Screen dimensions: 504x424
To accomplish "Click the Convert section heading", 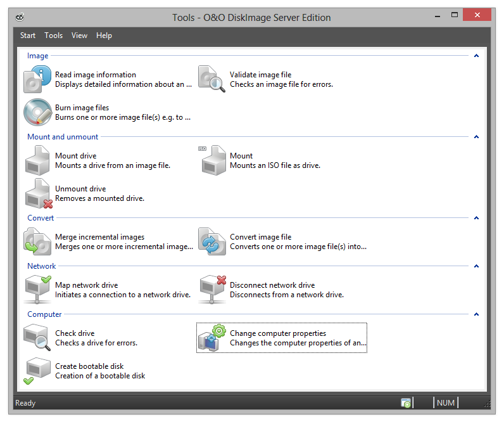I will click(41, 218).
